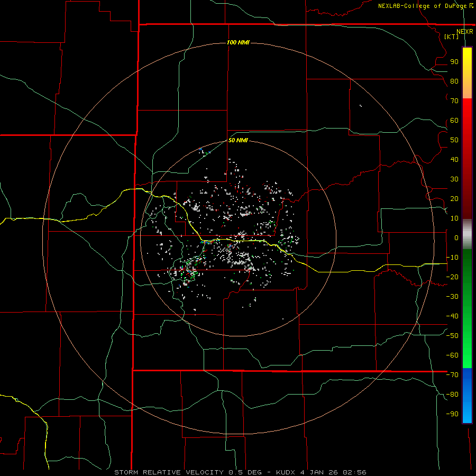
Task: Click the -40 value on velocity scale
Action: 452,316
